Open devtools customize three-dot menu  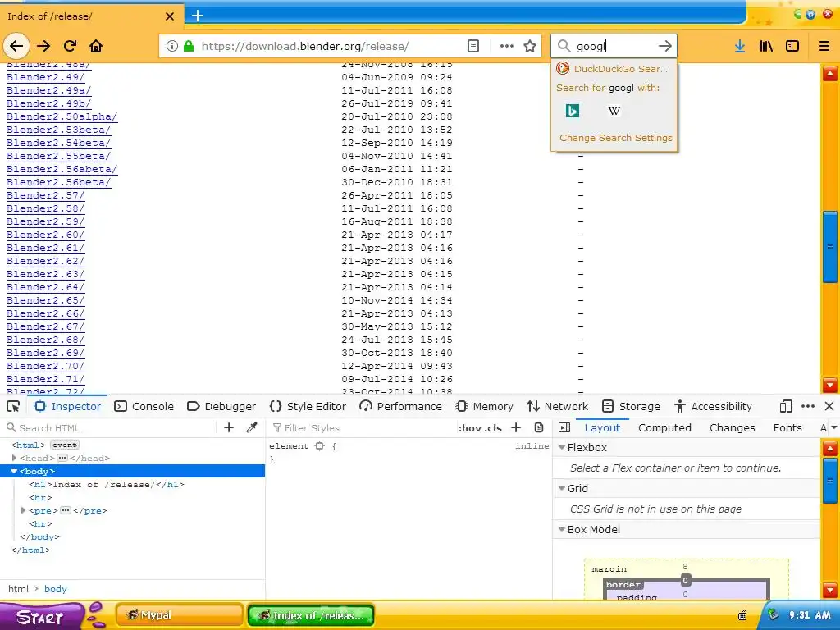808,407
